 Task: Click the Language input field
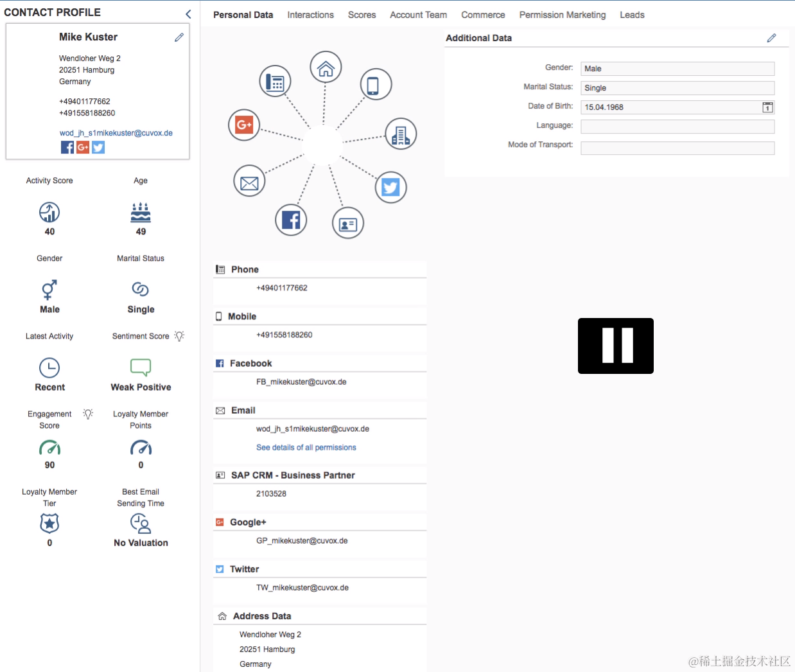tap(677, 127)
